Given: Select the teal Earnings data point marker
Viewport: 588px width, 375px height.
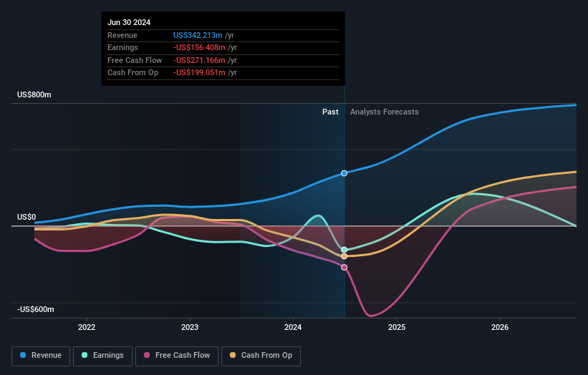Looking at the screenshot, I should tap(344, 250).
